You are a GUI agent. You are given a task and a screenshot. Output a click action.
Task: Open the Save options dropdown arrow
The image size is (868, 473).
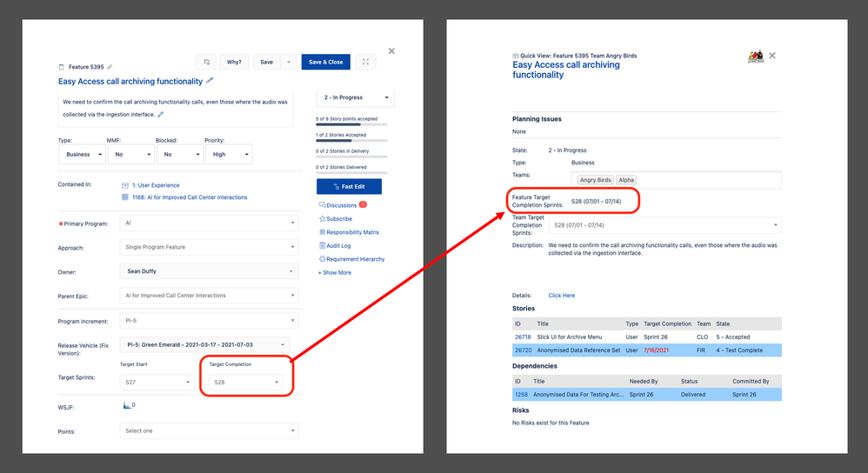(289, 62)
